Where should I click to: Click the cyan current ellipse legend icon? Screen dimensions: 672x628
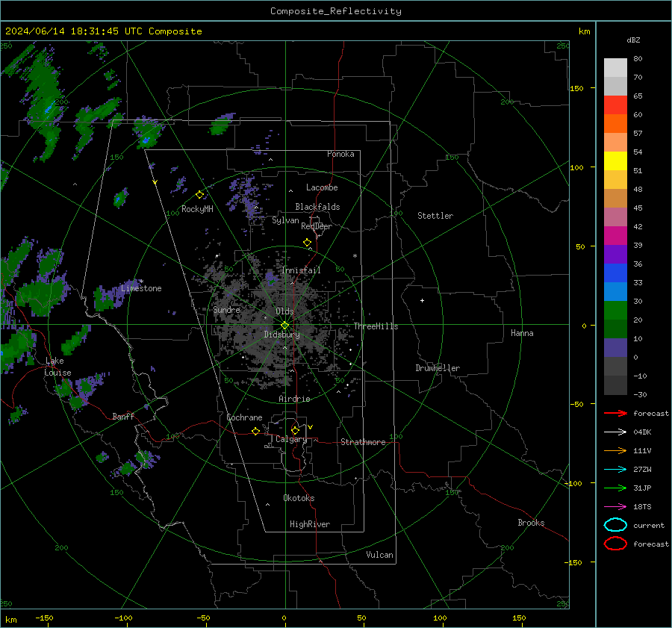tap(615, 525)
